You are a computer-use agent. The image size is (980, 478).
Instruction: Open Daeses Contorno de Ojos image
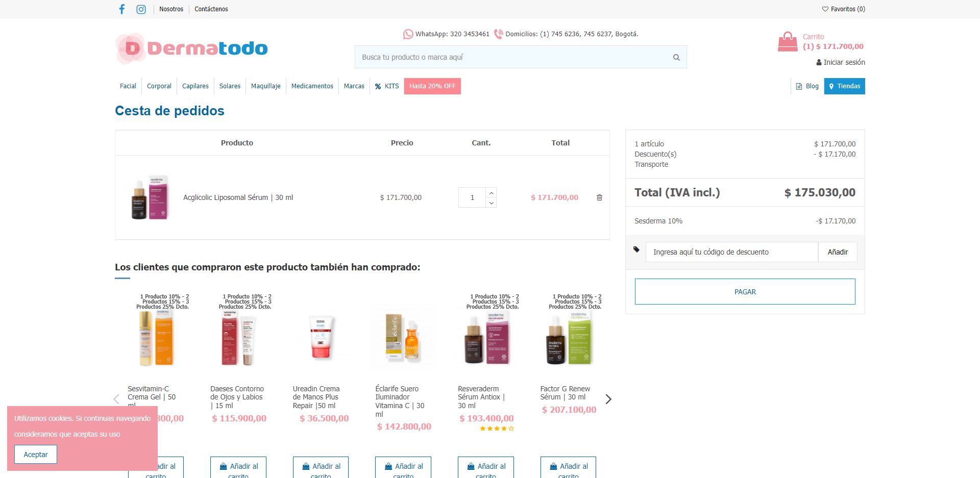coord(238,337)
